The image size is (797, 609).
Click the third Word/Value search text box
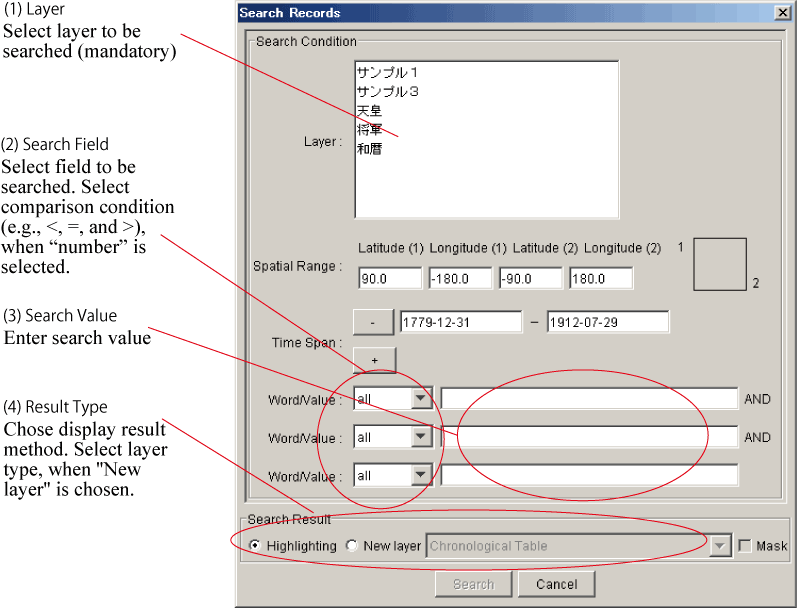pos(589,475)
